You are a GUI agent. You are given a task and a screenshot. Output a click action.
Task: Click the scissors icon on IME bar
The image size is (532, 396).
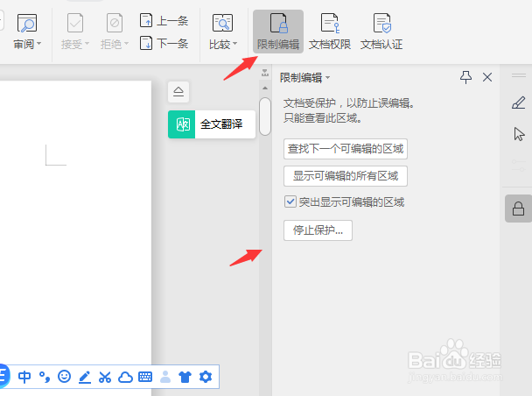(x=105, y=377)
